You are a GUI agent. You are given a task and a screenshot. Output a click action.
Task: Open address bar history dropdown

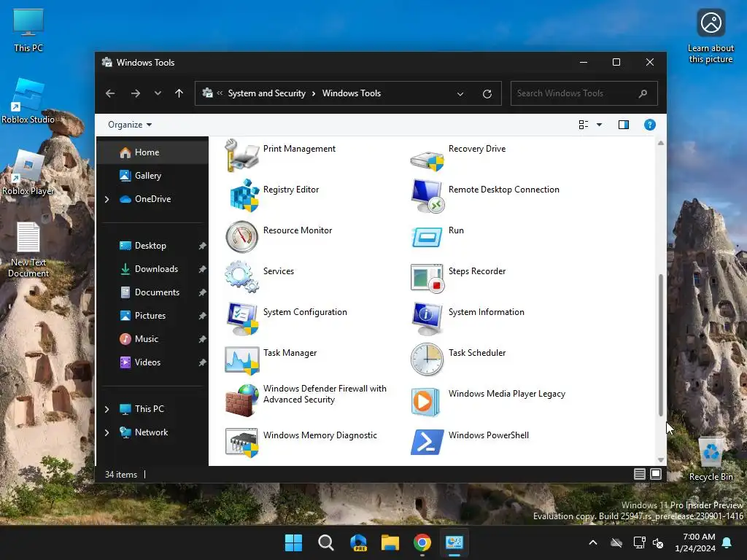(460, 94)
